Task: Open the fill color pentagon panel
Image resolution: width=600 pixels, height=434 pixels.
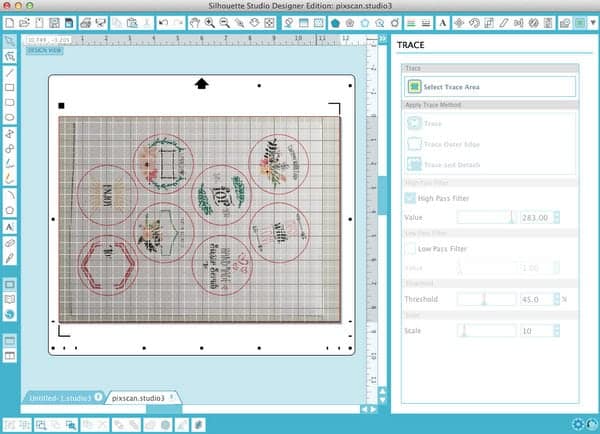Action: pyautogui.click(x=336, y=23)
